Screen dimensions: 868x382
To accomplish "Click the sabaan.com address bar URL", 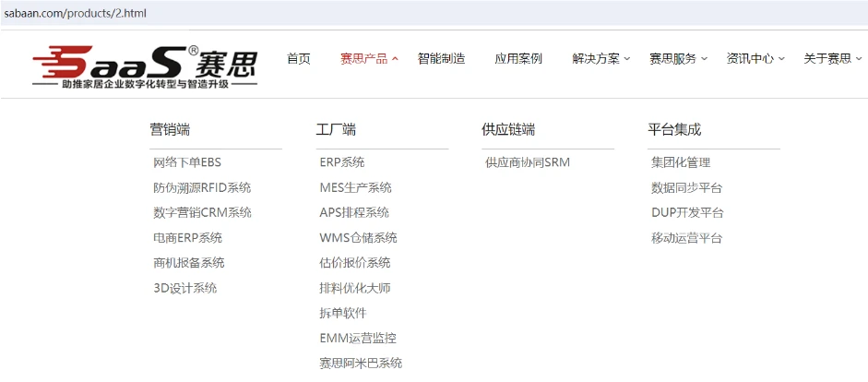I will (76, 13).
